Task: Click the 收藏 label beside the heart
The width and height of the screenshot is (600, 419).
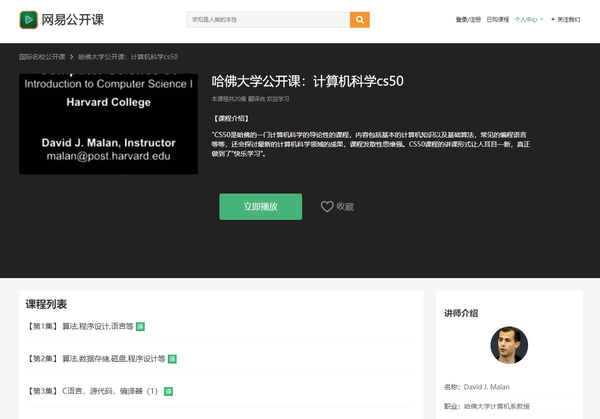Action: pos(345,207)
